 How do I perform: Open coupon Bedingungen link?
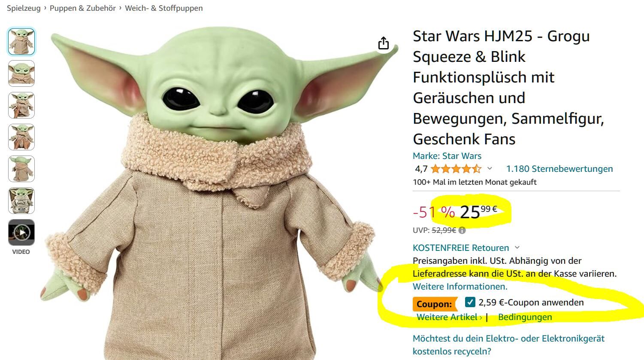[x=525, y=317]
